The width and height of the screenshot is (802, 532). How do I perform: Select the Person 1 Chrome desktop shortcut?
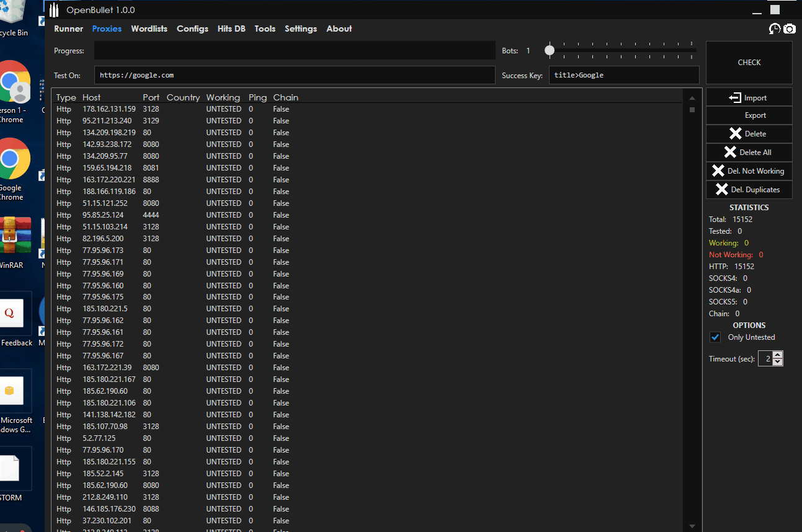(x=14, y=92)
